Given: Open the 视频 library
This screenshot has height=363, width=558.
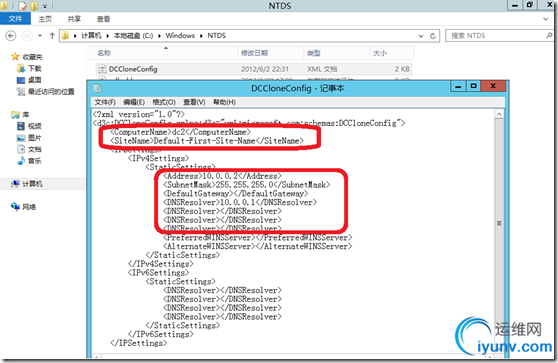Looking at the screenshot, I should (x=35, y=126).
